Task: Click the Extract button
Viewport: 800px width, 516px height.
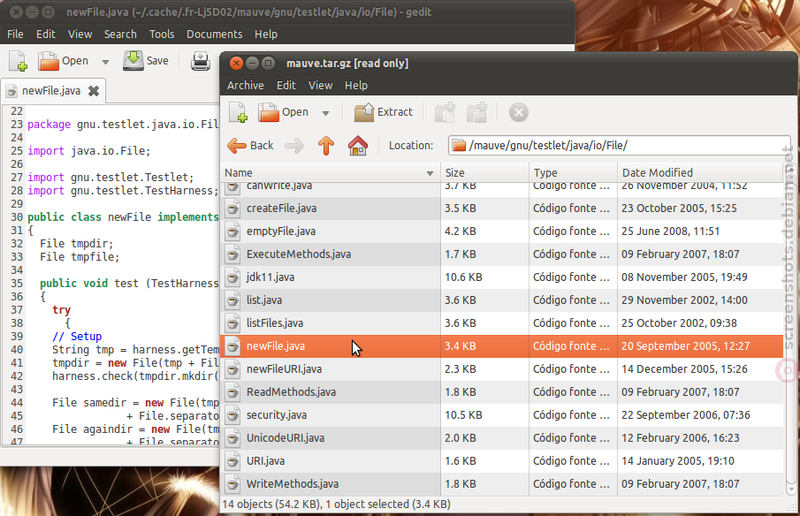Action: 383,112
